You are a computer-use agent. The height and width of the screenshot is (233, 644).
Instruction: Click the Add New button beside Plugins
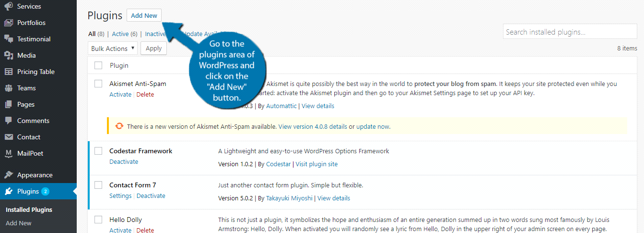(x=144, y=15)
